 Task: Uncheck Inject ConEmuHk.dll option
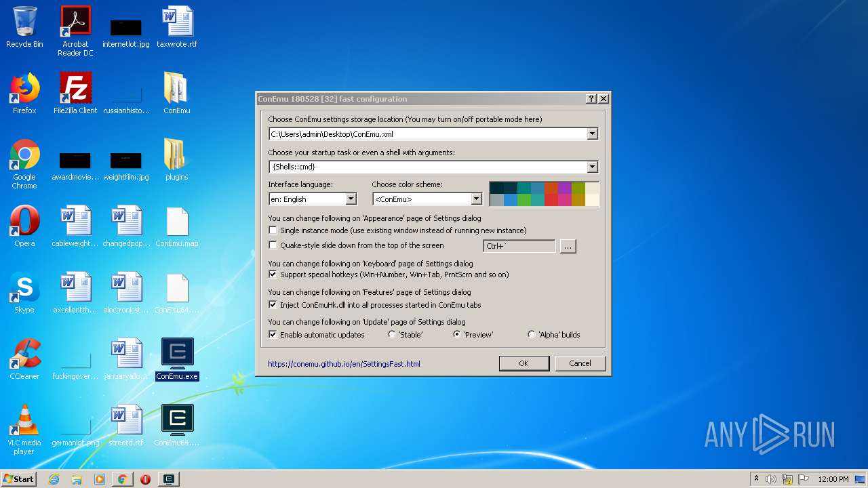point(273,305)
